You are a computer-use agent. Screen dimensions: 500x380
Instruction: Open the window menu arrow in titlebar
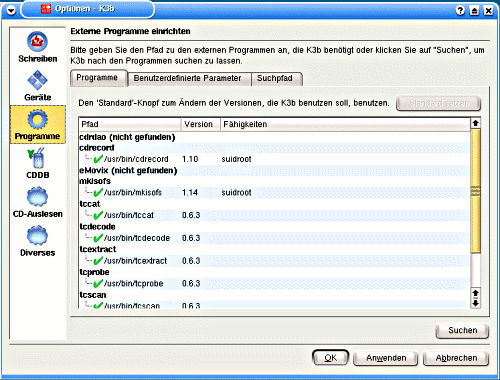pos(11,11)
